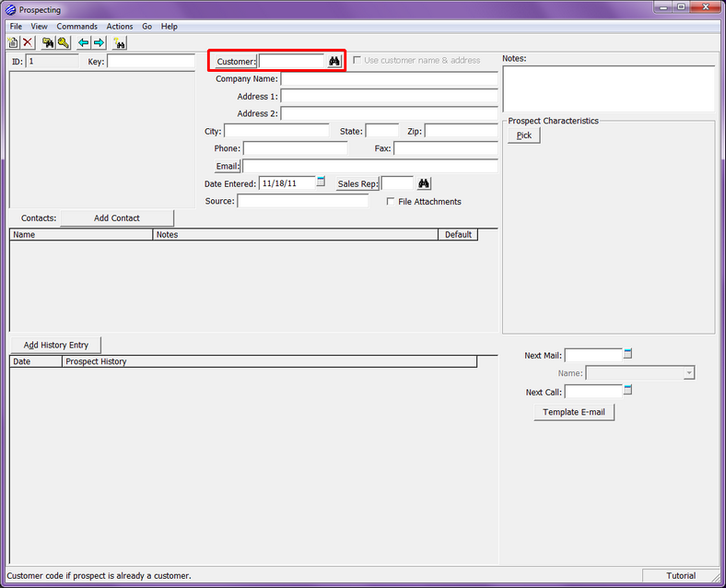The image size is (726, 588).
Task: Click the find record binoculars toolbar icon
Action: point(48,43)
